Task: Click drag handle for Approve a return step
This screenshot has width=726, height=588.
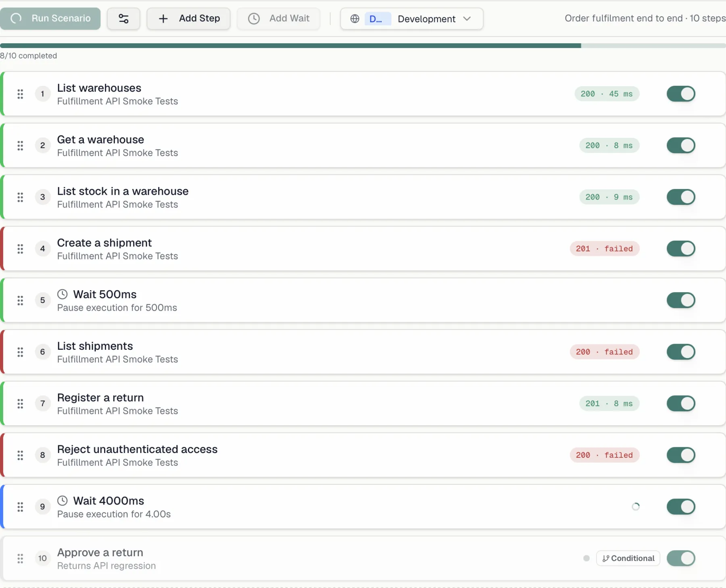Action: coord(20,558)
